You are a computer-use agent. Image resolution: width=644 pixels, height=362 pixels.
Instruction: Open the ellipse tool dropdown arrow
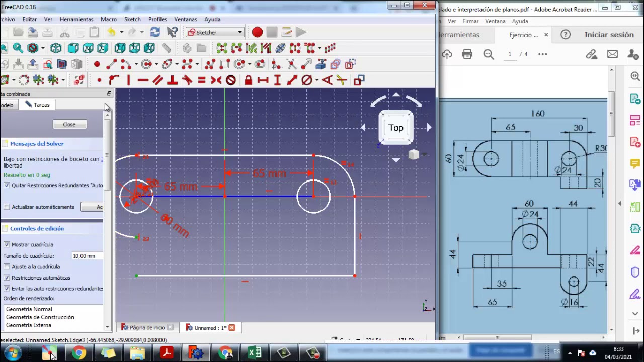[x=177, y=64]
